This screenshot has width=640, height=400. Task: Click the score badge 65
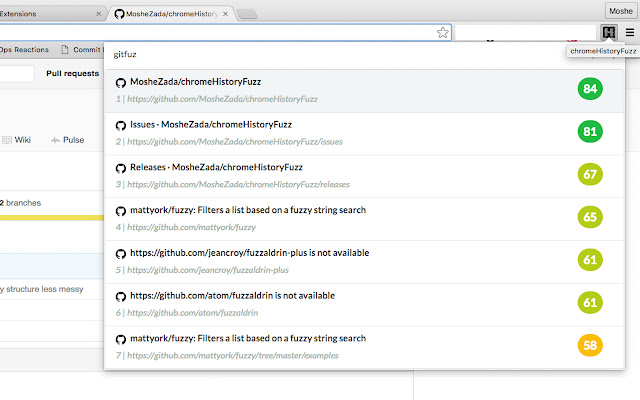pos(590,217)
